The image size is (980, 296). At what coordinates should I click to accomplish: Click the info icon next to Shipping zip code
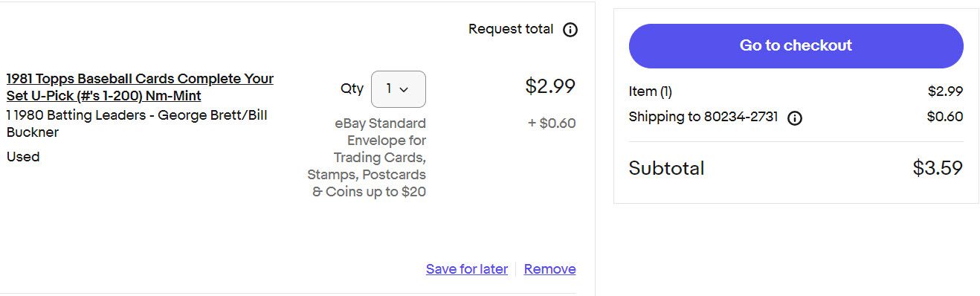pyautogui.click(x=795, y=118)
